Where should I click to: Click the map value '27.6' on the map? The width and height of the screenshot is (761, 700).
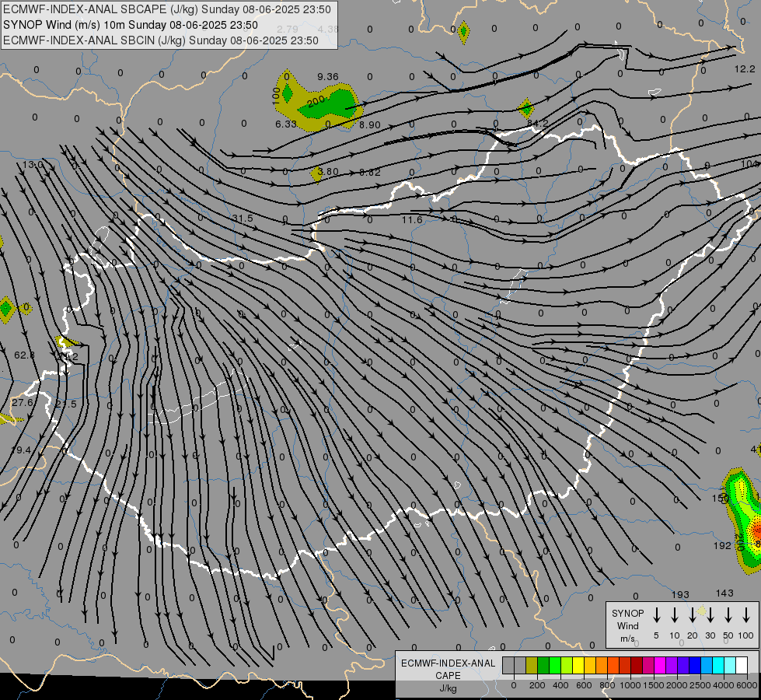click(x=23, y=403)
